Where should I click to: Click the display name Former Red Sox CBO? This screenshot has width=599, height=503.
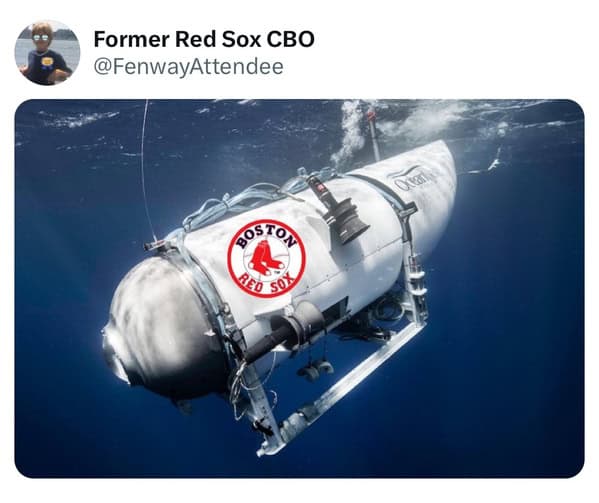204,39
